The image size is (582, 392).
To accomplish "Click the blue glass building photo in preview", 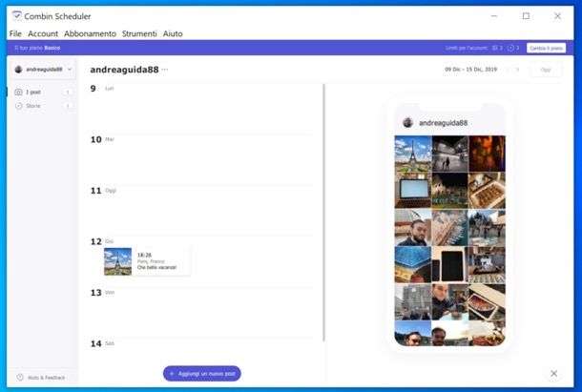I will (413, 265).
